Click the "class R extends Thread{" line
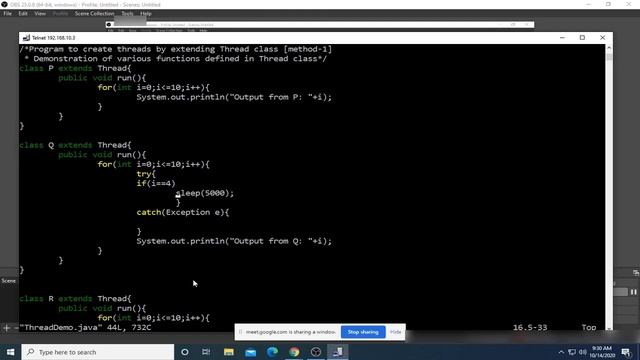 click(76, 298)
